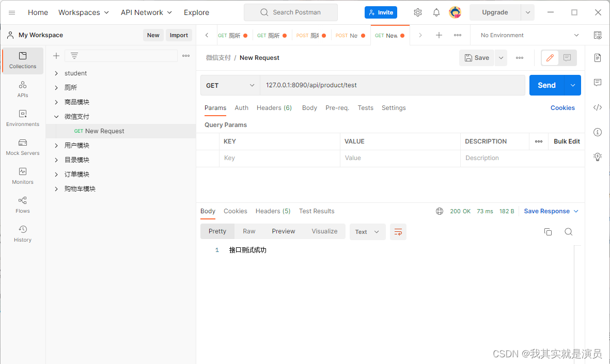610x364 pixels.
Task: Click the Send button
Action: click(546, 85)
